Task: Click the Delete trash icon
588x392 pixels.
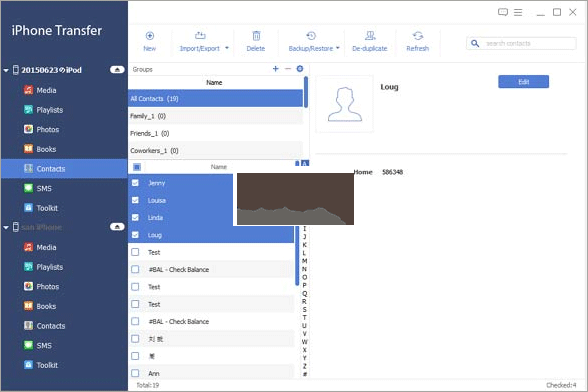Action: pyautogui.click(x=256, y=36)
